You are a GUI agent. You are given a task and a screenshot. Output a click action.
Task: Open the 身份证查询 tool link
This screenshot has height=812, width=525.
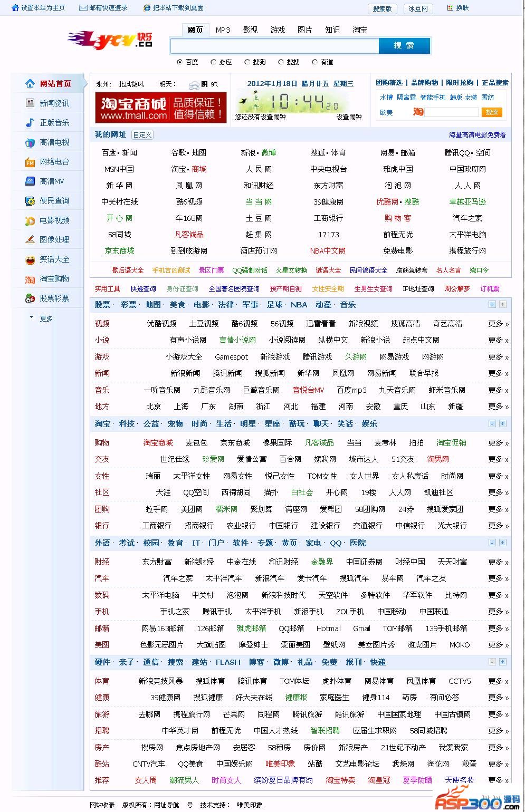click(182, 289)
